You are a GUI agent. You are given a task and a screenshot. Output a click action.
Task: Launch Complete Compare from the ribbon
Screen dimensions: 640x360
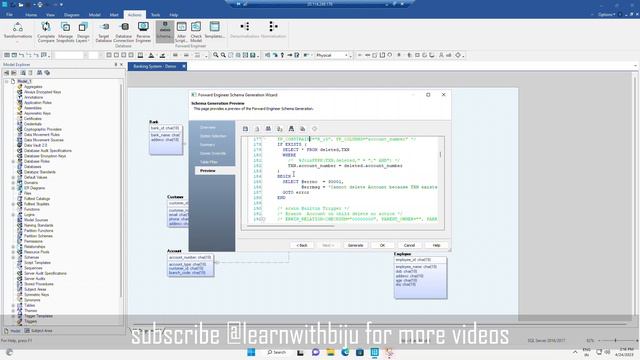pyautogui.click(x=46, y=32)
